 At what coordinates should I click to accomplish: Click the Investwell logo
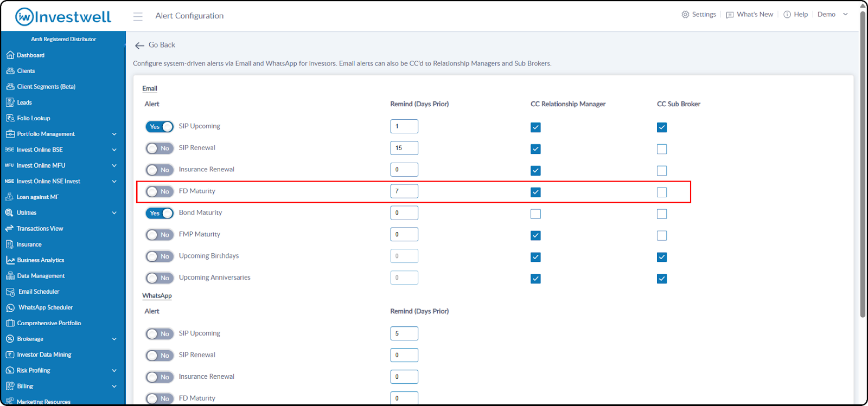pos(63,17)
